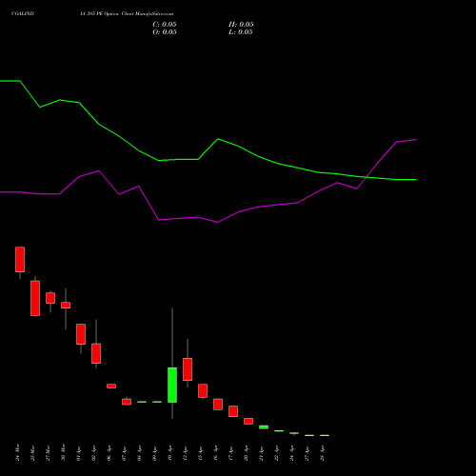Click the PE Option Chart title text
The image size is (476, 476).
point(127,14)
